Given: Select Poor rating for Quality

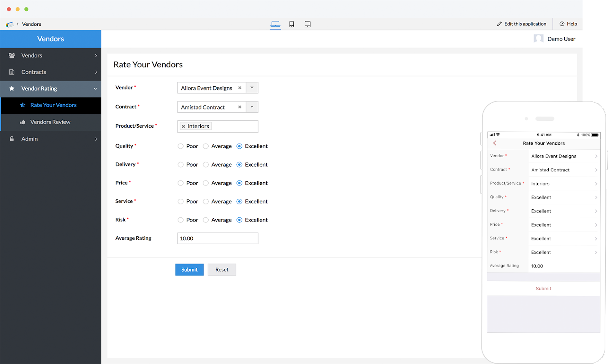Looking at the screenshot, I should 180,146.
